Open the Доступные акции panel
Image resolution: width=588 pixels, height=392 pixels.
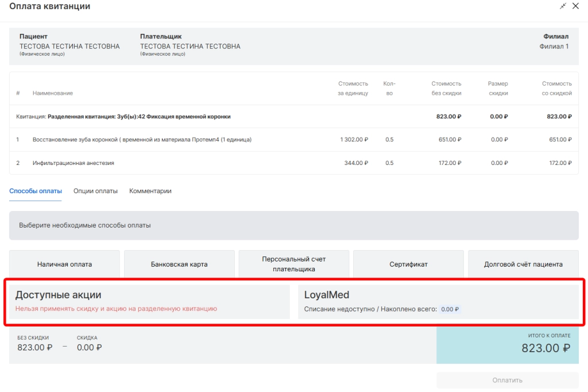click(x=149, y=302)
